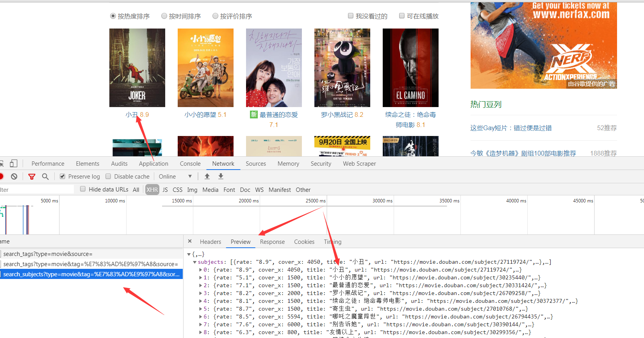Select the highlighted search_subjects request
Viewport: 644px width, 338px height.
[91, 274]
